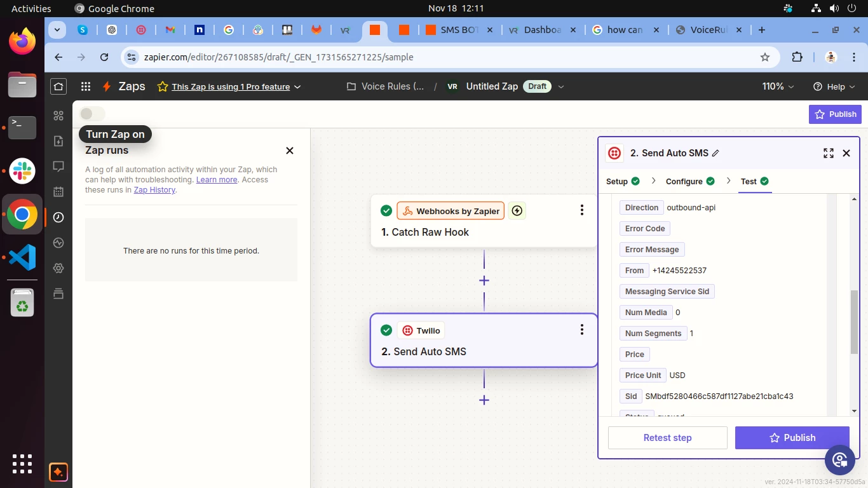Open Chrome profile avatar

[x=831, y=57]
